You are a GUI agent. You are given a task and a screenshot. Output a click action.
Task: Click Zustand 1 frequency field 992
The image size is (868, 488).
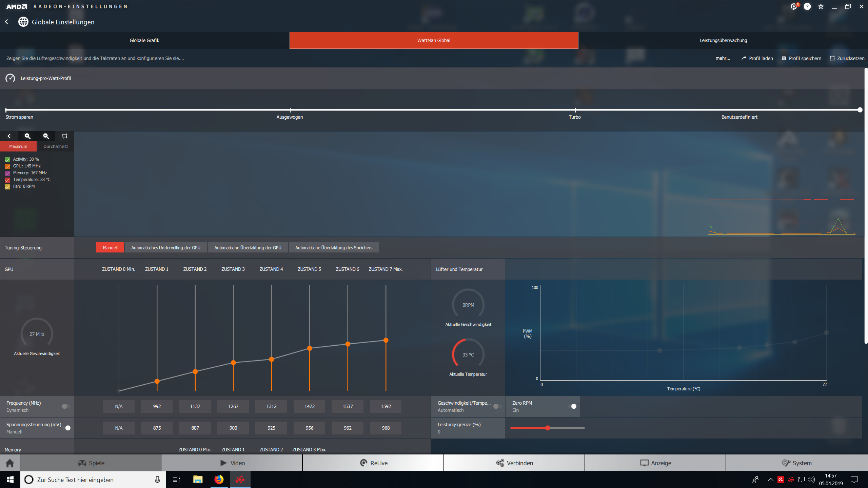[x=157, y=406]
